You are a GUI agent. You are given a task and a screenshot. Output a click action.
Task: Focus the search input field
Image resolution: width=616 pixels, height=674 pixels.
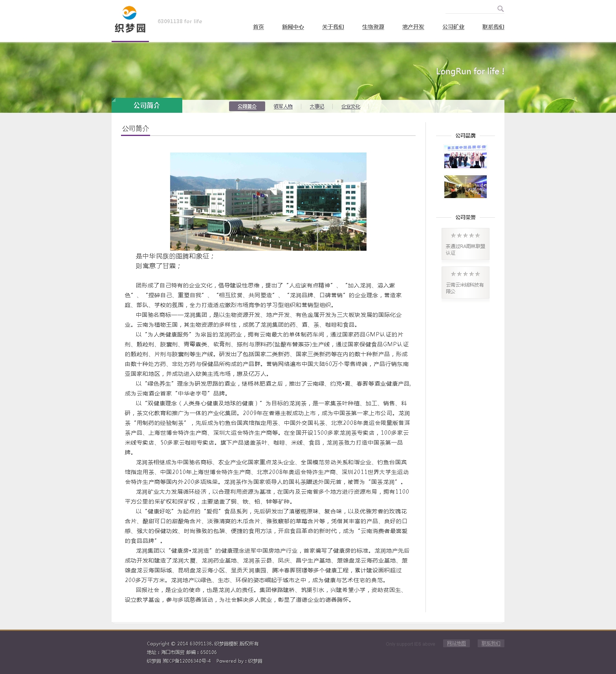[x=471, y=9]
